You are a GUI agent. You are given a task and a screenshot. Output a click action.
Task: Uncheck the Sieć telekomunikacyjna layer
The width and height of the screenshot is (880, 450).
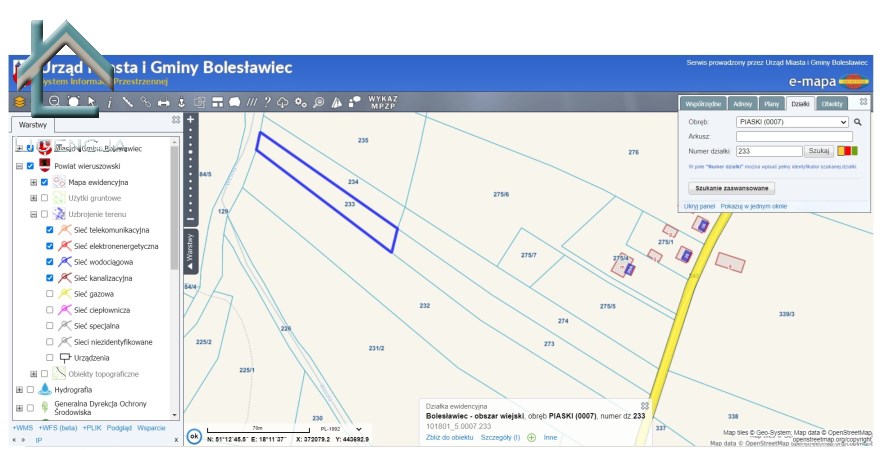tap(50, 230)
